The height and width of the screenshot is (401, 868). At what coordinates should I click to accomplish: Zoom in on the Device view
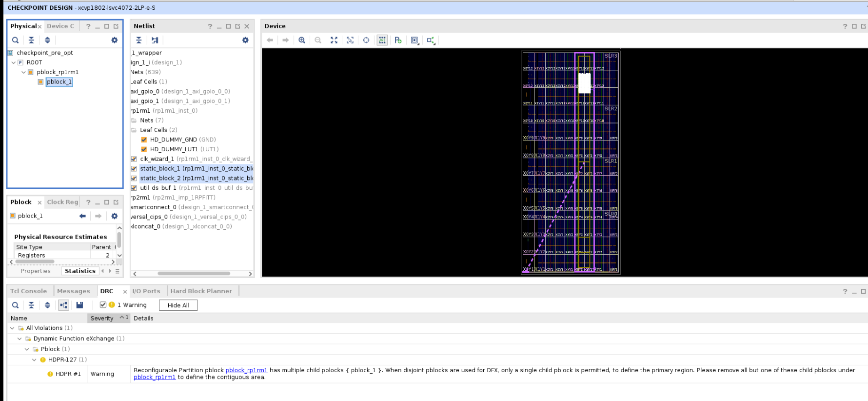point(302,40)
